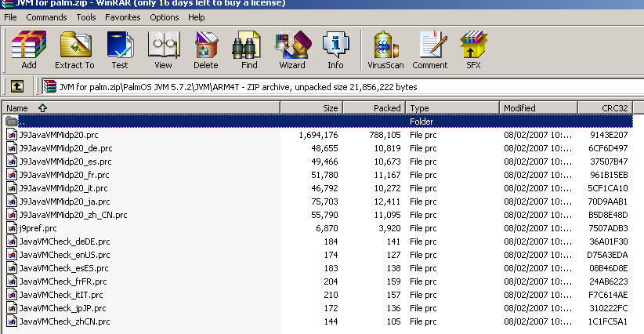Open the Comment tool
Viewport: 644px width, 334px height.
pos(429,49)
